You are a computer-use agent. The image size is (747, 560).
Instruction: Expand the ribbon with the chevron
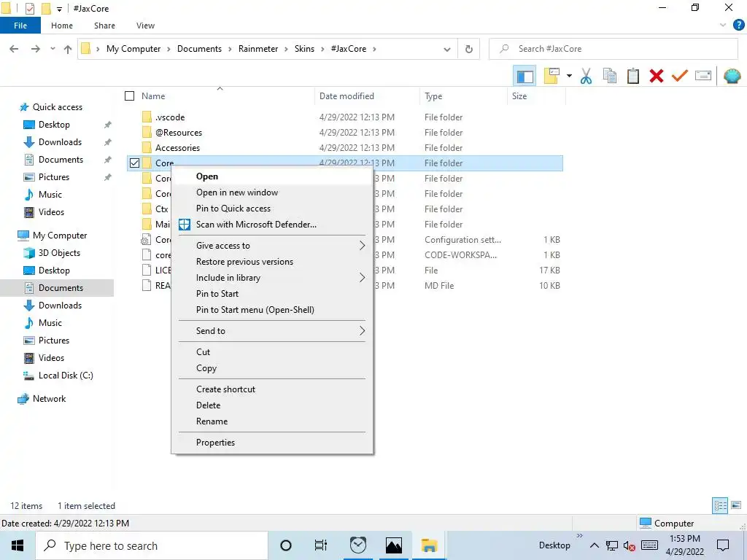pyautogui.click(x=723, y=25)
